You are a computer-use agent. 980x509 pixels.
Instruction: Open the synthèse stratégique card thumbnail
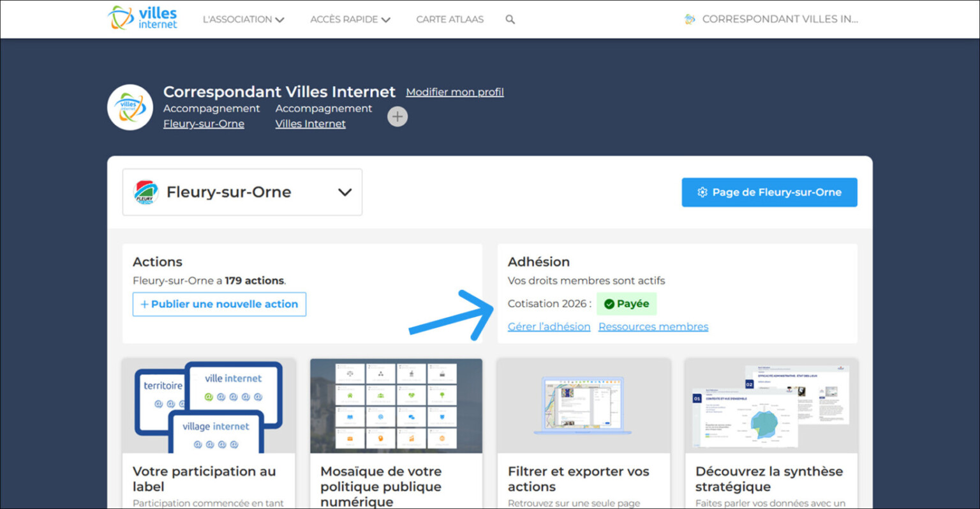771,406
